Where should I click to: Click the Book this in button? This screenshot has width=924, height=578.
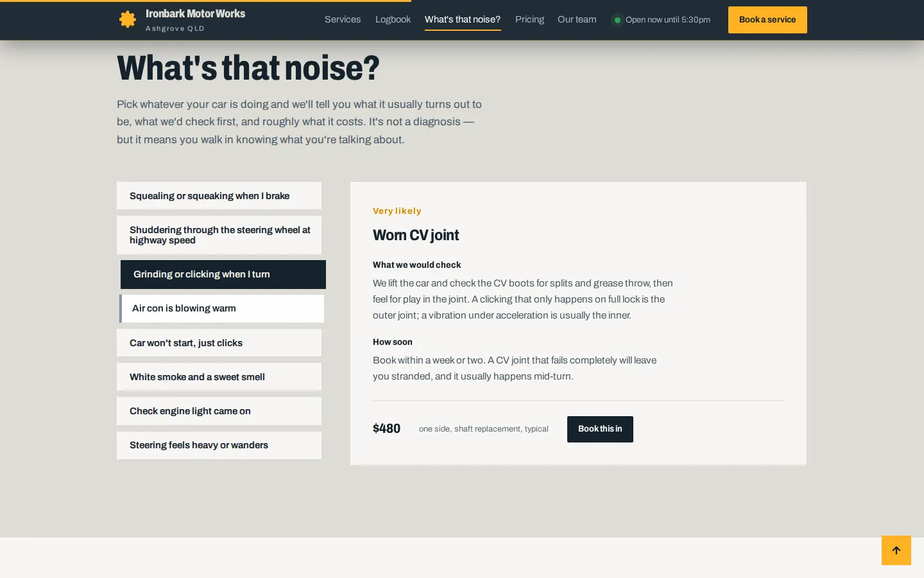point(600,429)
